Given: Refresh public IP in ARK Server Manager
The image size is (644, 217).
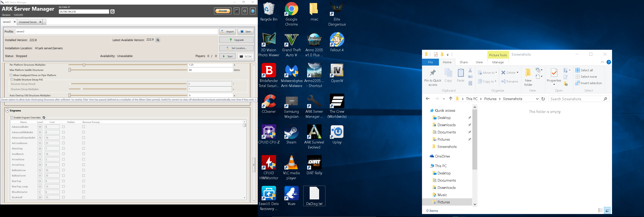Looking at the screenshot, I should (112, 11).
